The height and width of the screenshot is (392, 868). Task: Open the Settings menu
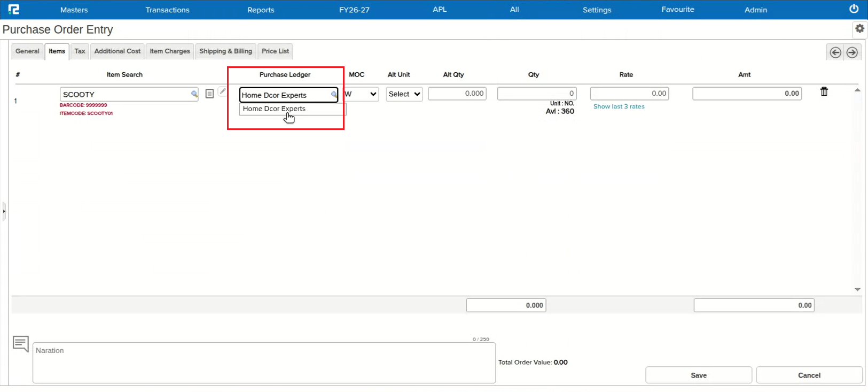click(x=597, y=10)
